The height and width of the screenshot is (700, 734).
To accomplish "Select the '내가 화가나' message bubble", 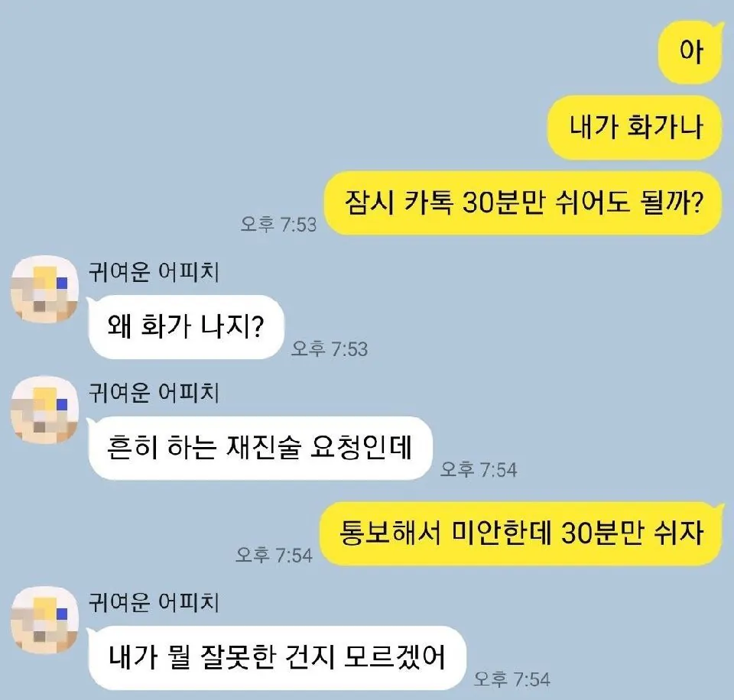I will tap(635, 128).
